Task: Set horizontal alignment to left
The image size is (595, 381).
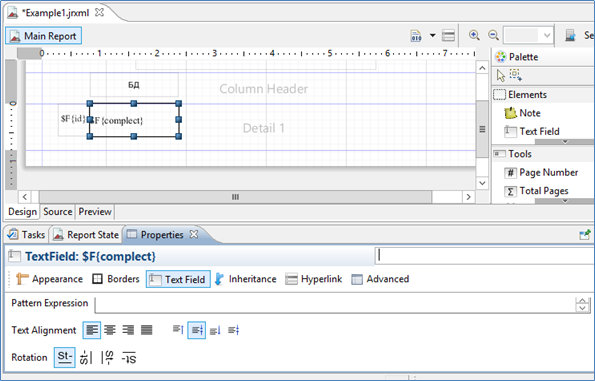Action: point(92,330)
